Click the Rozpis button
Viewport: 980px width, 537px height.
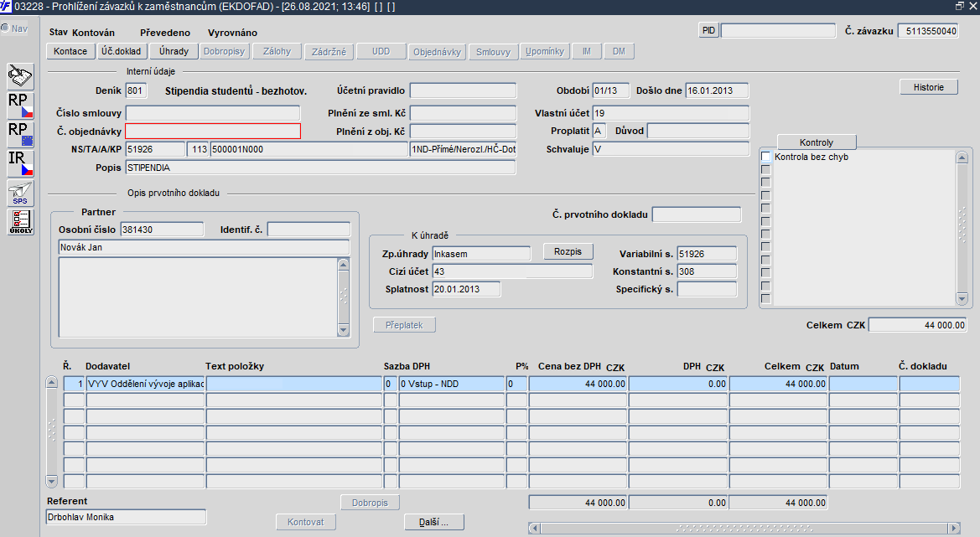click(x=568, y=251)
